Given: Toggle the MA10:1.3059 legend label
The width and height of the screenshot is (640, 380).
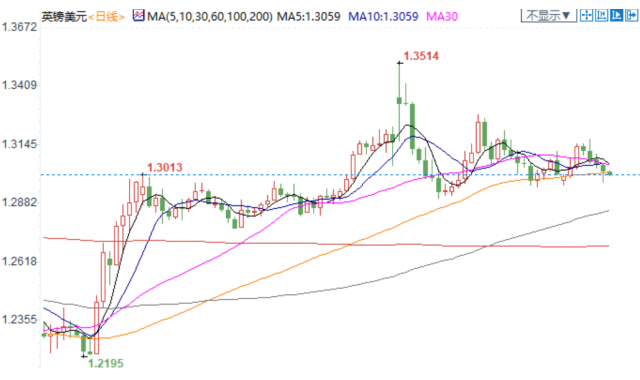Looking at the screenshot, I should click(x=383, y=16).
